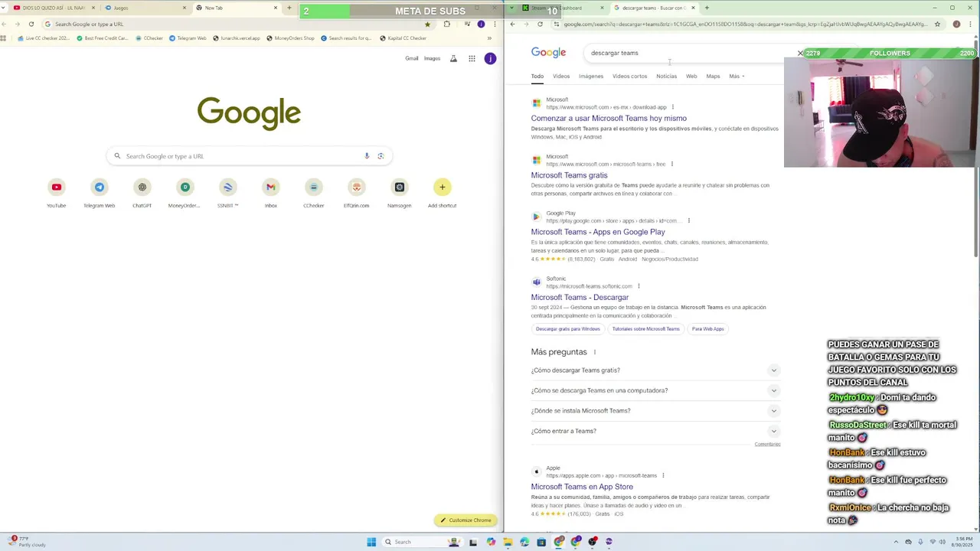Viewport: 980px width, 551px height.
Task: Click the Live CC checker bookmark
Action: [43, 37]
